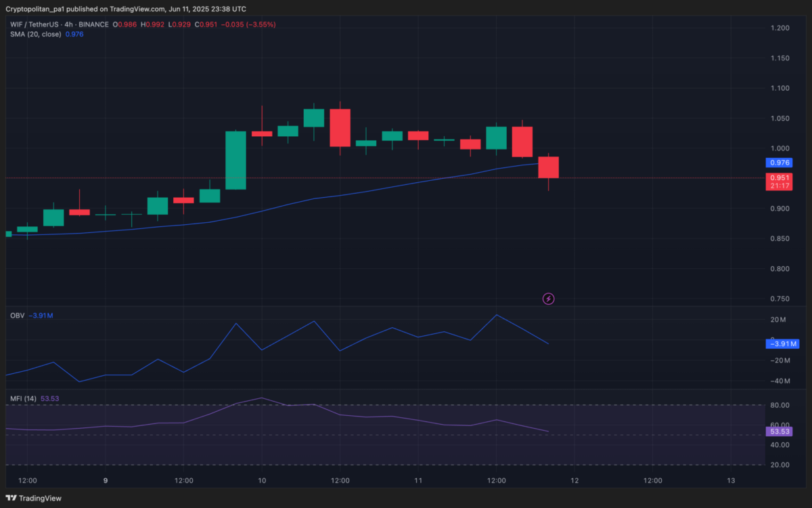Click the 1.050 price axis label

(780, 119)
